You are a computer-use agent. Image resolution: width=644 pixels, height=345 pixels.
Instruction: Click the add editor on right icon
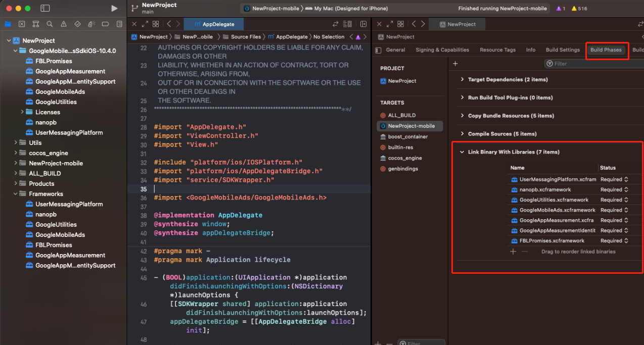[x=363, y=24]
